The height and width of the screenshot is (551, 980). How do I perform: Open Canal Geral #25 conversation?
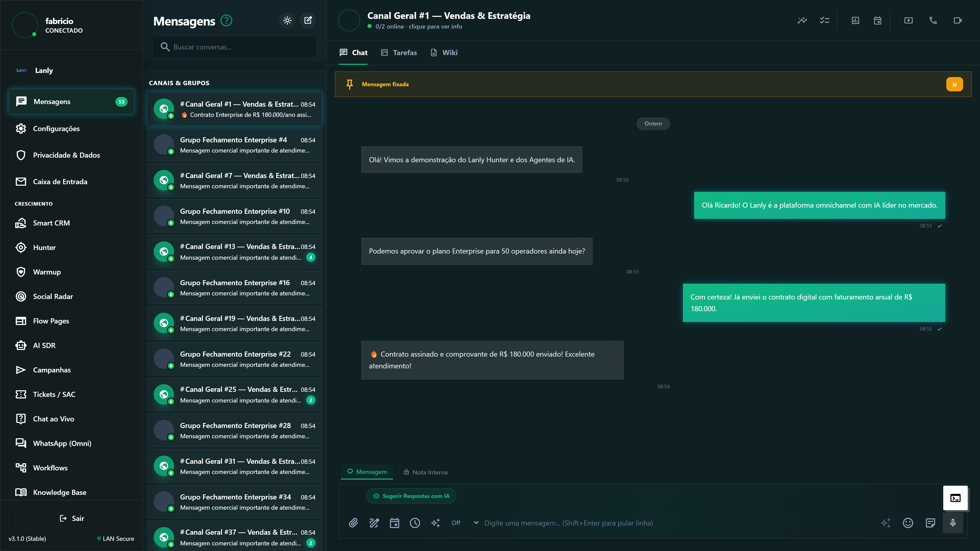click(x=234, y=395)
